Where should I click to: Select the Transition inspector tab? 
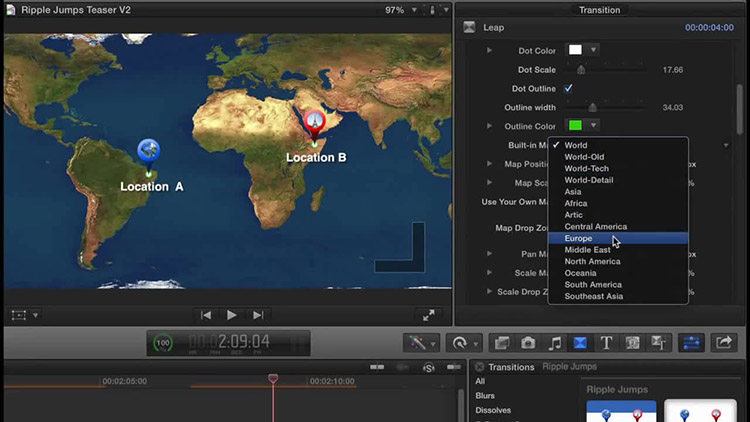pyautogui.click(x=599, y=10)
